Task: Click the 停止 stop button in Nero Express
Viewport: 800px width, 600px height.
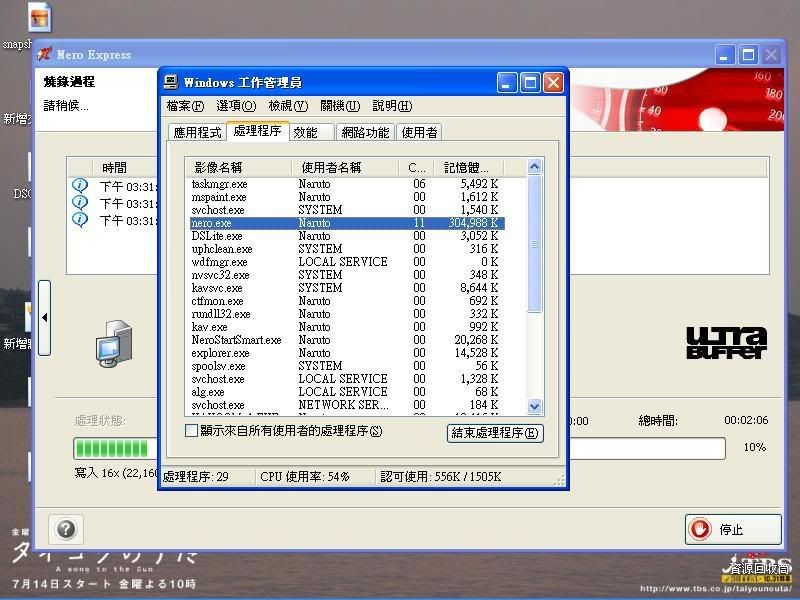Action: click(x=733, y=530)
